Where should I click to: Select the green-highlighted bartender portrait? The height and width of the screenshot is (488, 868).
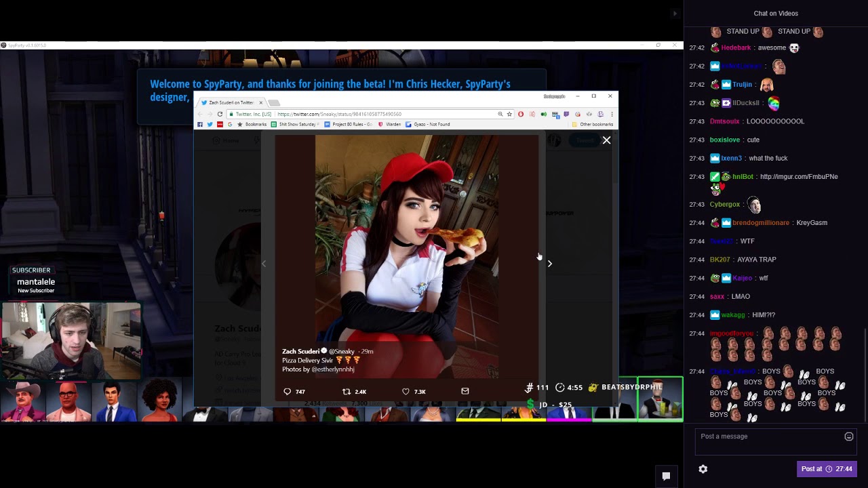point(660,400)
